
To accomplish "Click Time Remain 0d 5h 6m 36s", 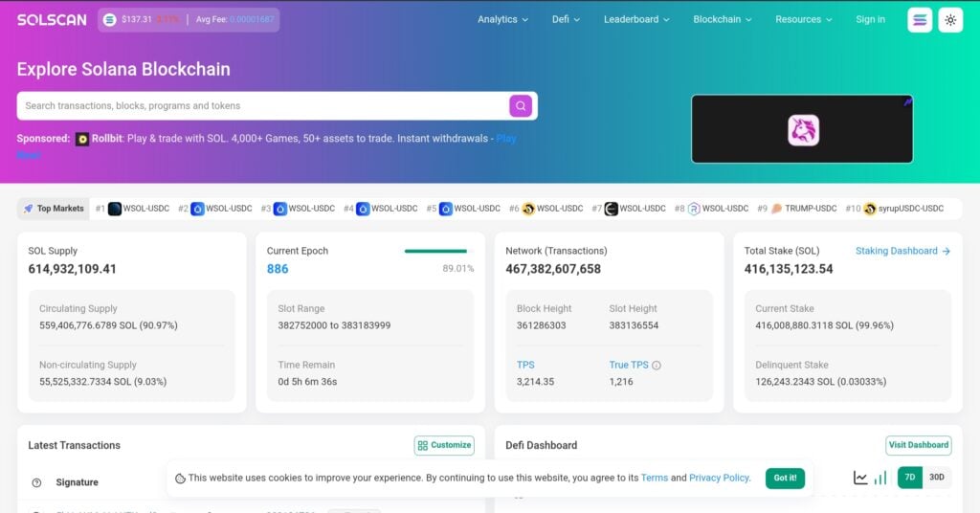I will (x=307, y=382).
